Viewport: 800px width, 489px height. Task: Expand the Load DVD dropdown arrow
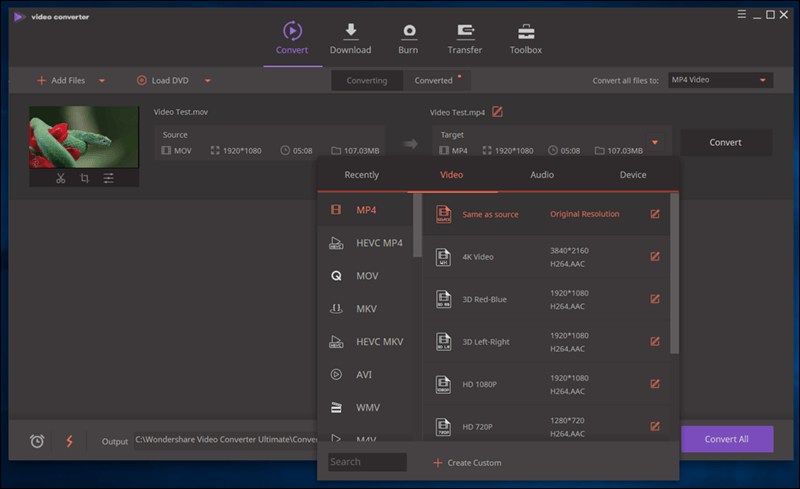[208, 81]
